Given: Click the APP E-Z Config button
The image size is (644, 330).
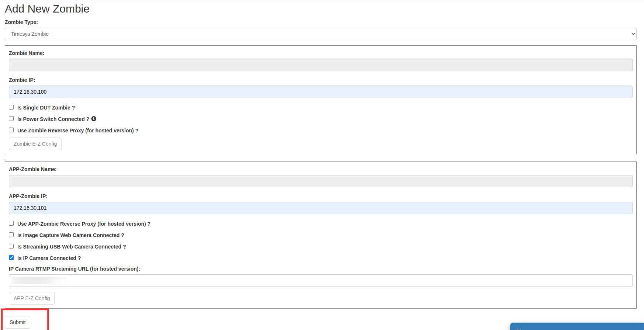Looking at the screenshot, I should pyautogui.click(x=32, y=298).
